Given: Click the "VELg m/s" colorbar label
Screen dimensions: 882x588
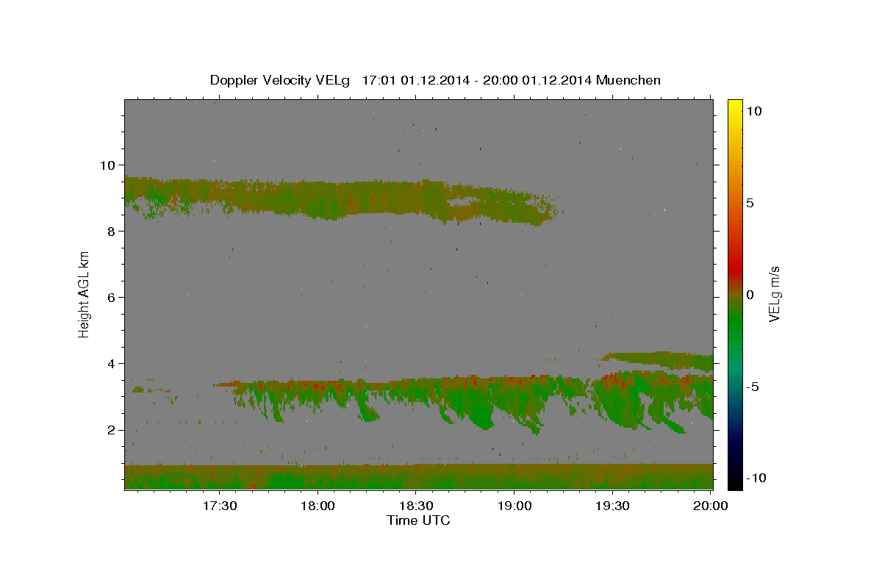Looking at the screenshot, I should click(774, 293).
